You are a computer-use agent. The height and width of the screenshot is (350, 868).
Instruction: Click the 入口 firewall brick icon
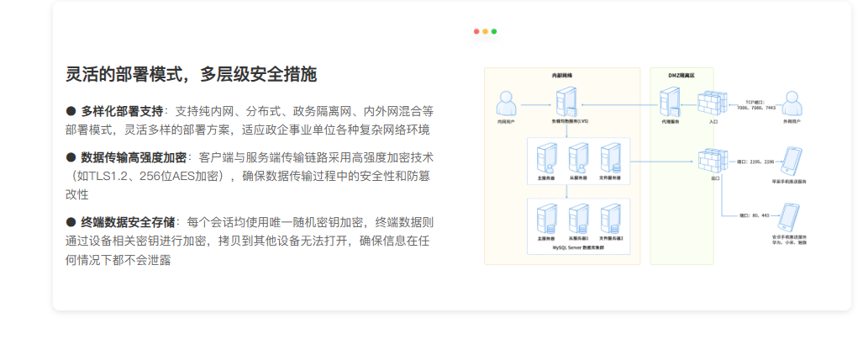[713, 103]
